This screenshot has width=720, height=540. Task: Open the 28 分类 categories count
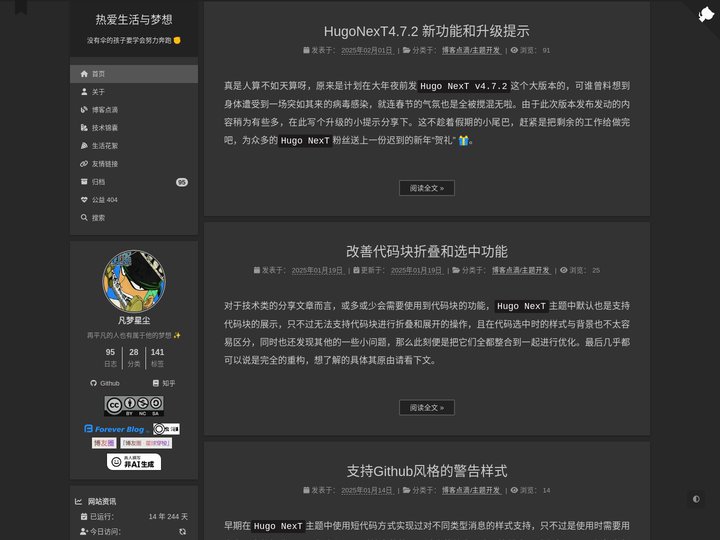click(134, 358)
